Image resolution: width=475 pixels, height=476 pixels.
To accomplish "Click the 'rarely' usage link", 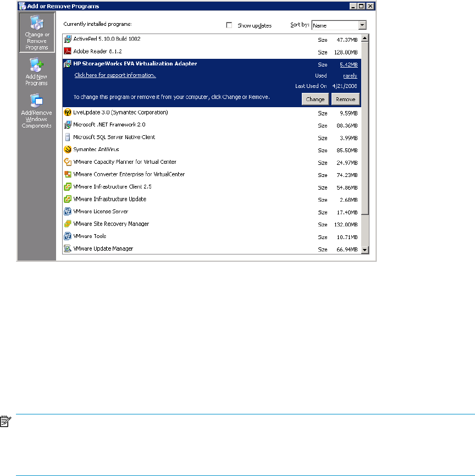I will (x=350, y=76).
